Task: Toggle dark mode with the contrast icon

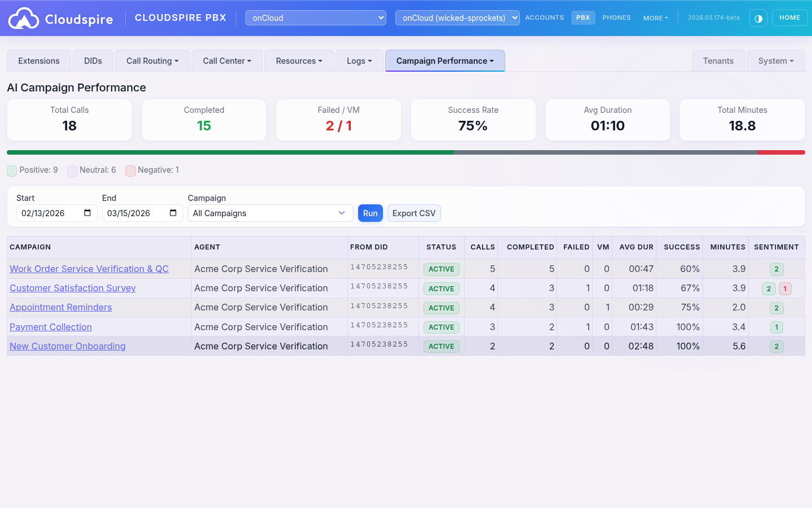Action: (758, 17)
